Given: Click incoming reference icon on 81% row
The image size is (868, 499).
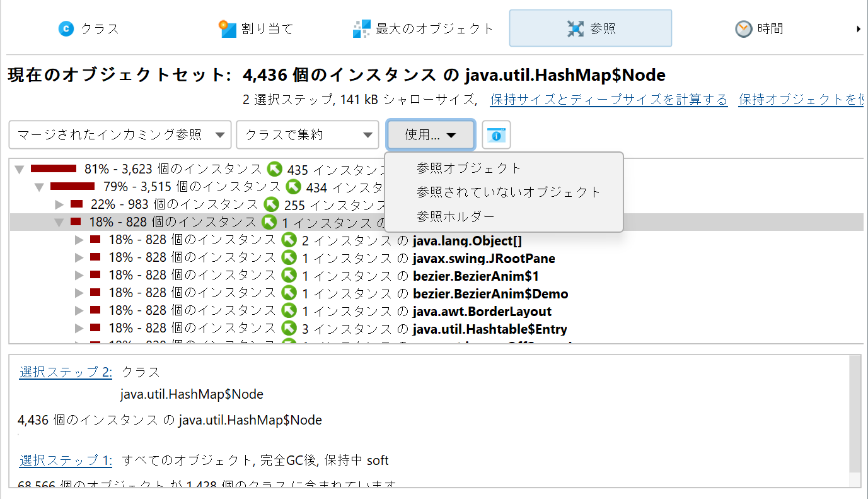Looking at the screenshot, I should [274, 169].
